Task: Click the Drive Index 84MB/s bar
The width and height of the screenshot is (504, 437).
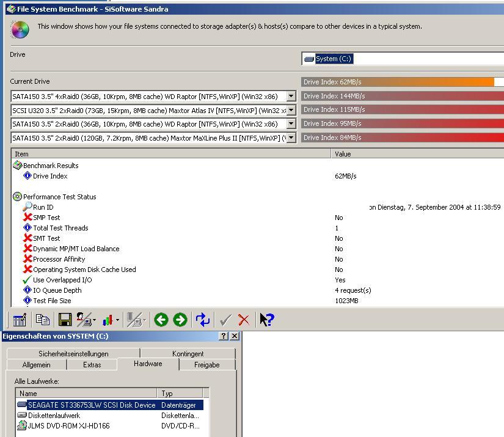Action: [x=403, y=138]
